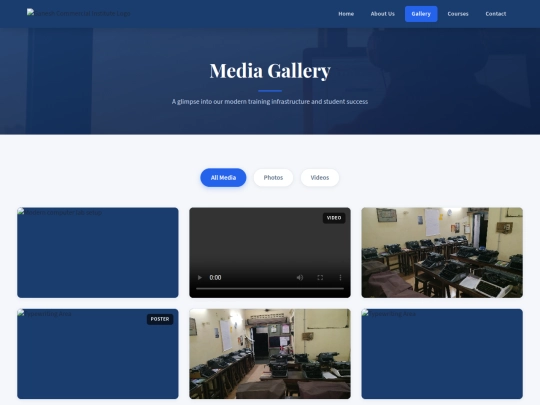
Task: Enter fullscreen on the video player
Action: coord(320,278)
